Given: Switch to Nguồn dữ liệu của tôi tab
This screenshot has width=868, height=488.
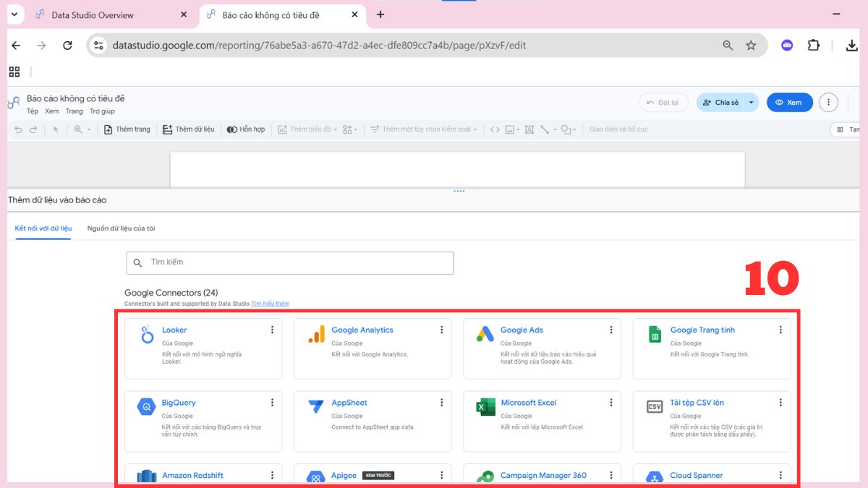Looking at the screenshot, I should pos(122,228).
